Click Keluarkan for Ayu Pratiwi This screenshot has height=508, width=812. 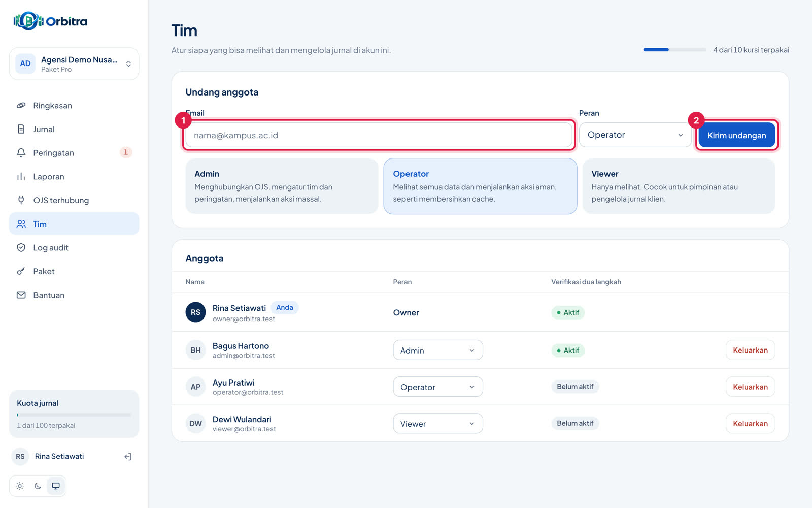click(x=750, y=387)
